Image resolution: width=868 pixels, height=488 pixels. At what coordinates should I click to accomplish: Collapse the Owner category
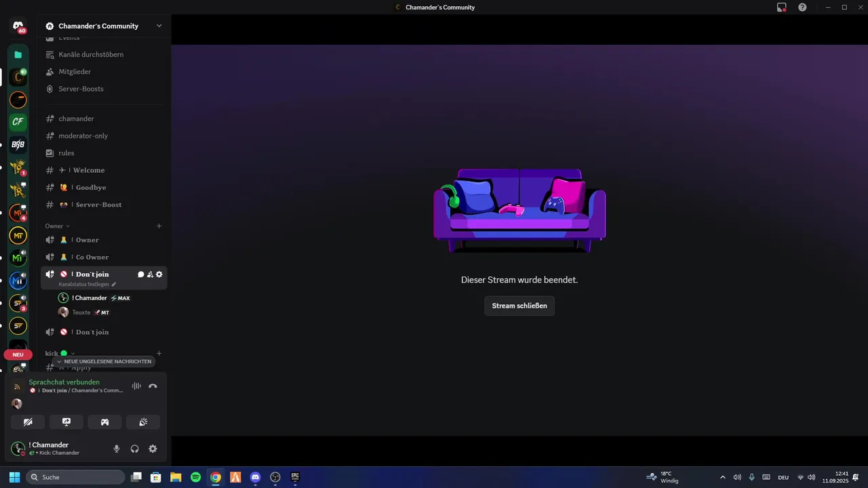point(58,226)
